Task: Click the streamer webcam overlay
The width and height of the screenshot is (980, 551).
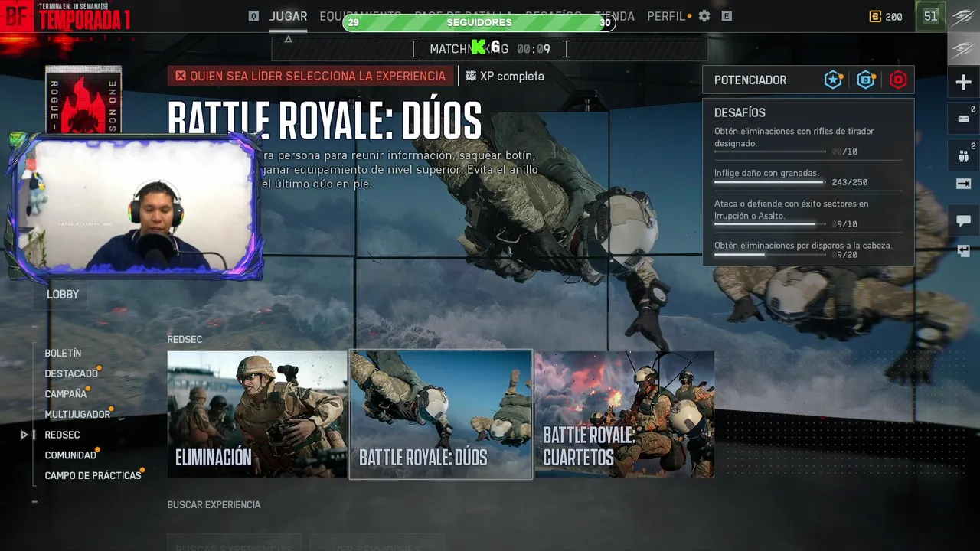Action: (136, 205)
